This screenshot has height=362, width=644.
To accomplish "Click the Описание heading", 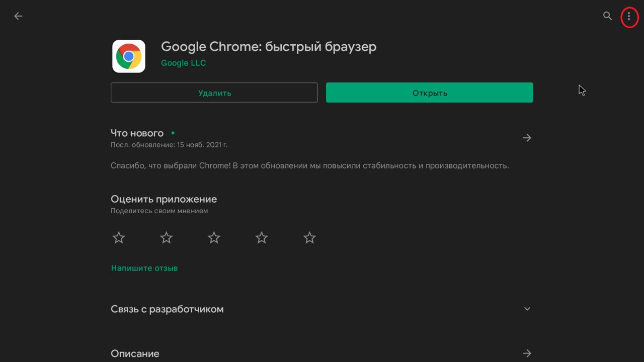I will coord(135,354).
